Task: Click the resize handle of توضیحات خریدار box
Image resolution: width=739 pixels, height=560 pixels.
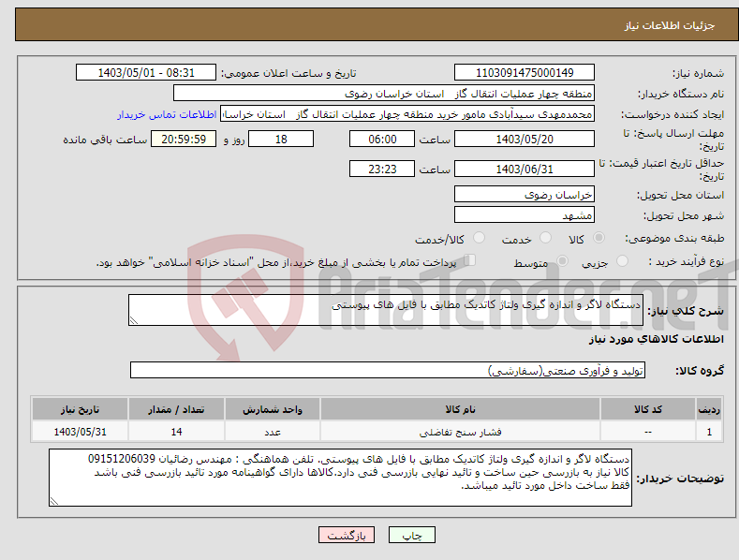Action: click(x=54, y=501)
